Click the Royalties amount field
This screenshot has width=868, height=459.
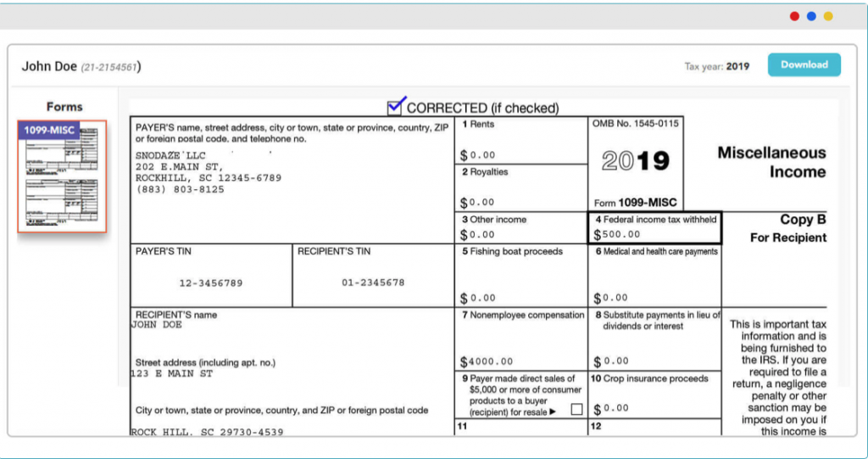477,203
